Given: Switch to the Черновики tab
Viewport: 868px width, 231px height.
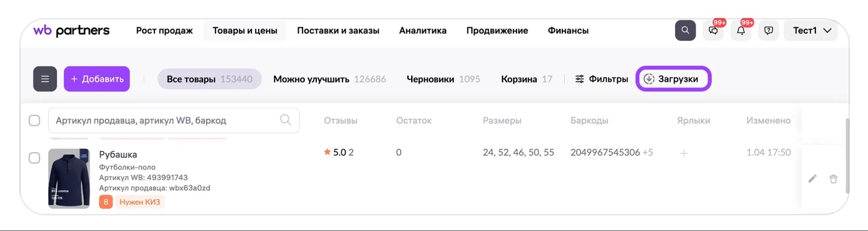Looking at the screenshot, I should 443,79.
